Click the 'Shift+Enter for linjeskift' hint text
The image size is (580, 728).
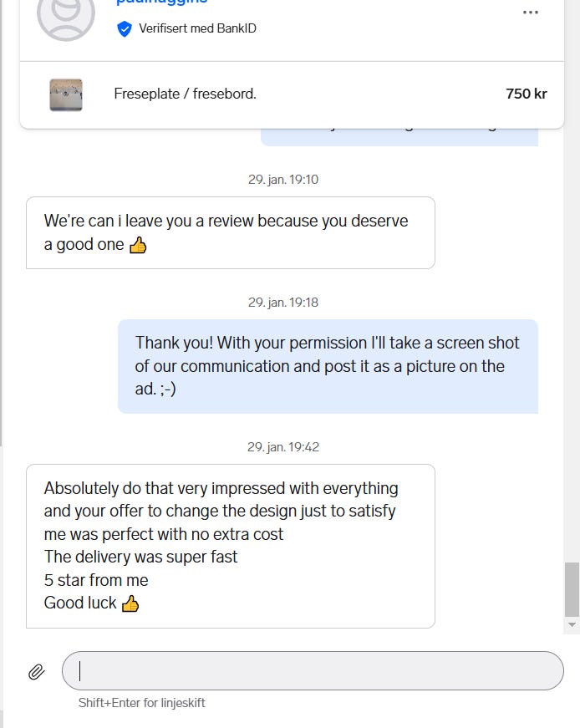tap(141, 702)
